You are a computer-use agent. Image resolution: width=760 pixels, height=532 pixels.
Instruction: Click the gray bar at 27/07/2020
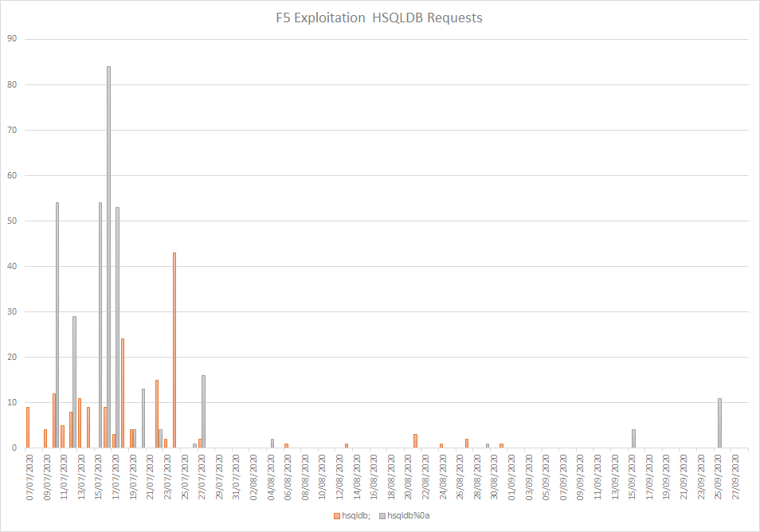[x=203, y=412]
